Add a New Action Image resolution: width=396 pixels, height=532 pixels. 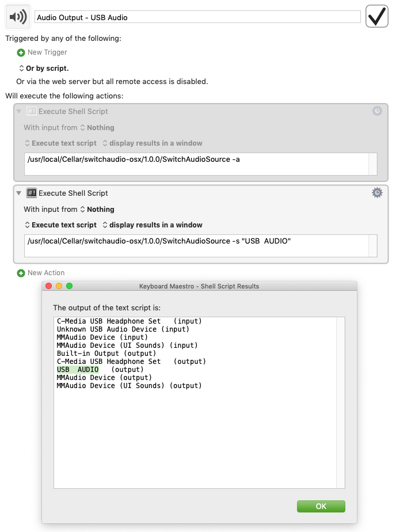point(46,273)
